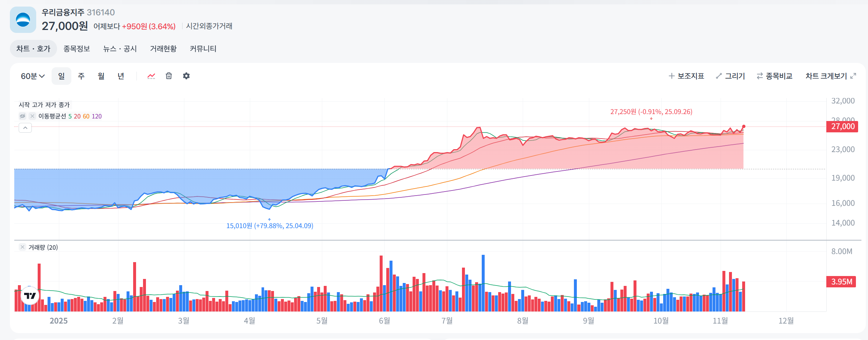Click the 종목비교 compare stocks button

[774, 76]
